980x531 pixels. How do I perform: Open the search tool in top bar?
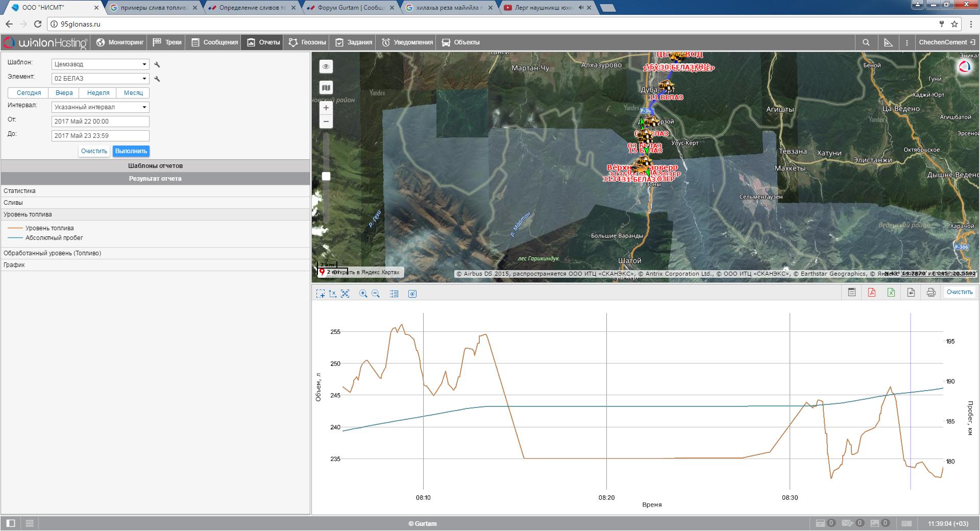[866, 42]
